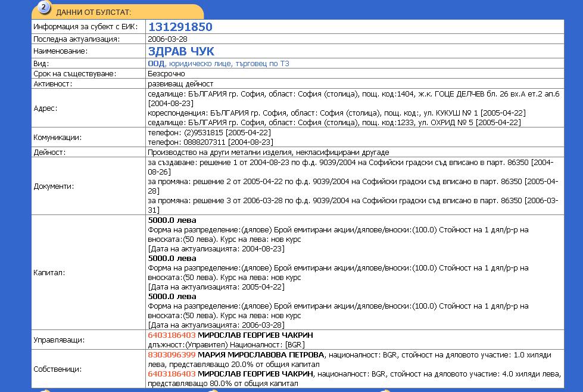583x392 pixels.
Task: Click the 'Безсрочно' value
Action: pyautogui.click(x=166, y=74)
